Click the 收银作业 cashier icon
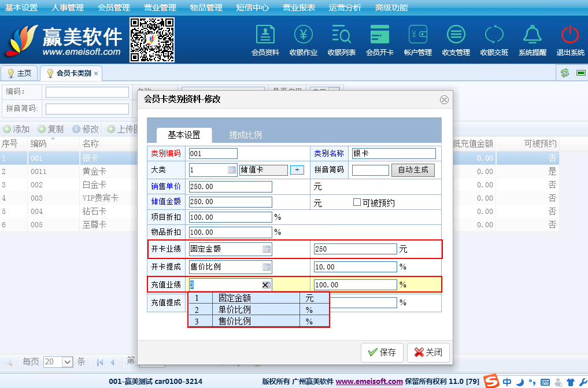The width and height of the screenshot is (588, 388). 304,39
